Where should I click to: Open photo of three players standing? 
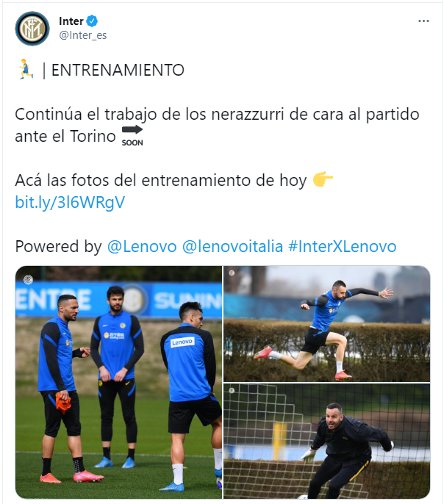(x=118, y=382)
